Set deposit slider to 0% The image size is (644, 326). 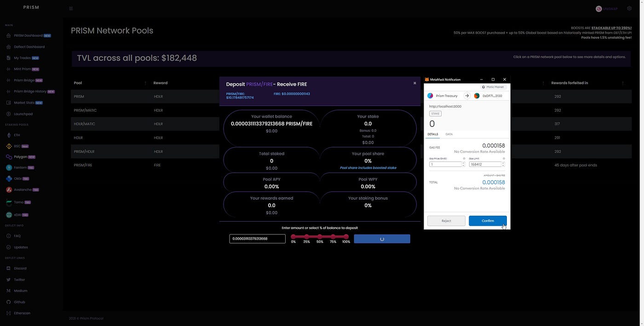(x=293, y=236)
